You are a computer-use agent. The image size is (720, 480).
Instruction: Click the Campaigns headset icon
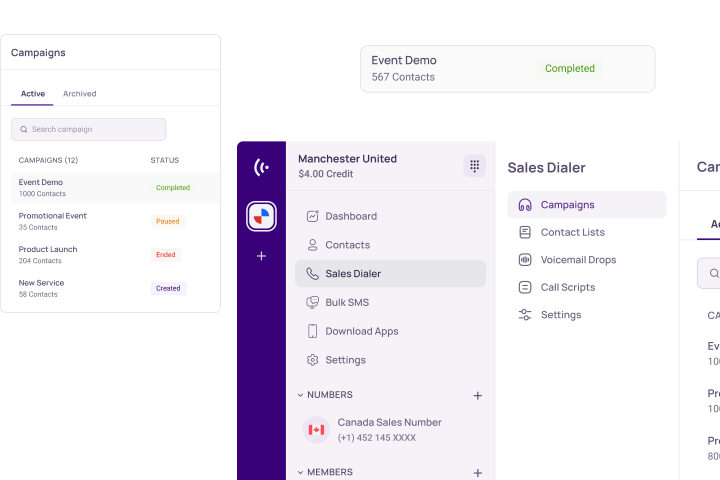pos(525,205)
